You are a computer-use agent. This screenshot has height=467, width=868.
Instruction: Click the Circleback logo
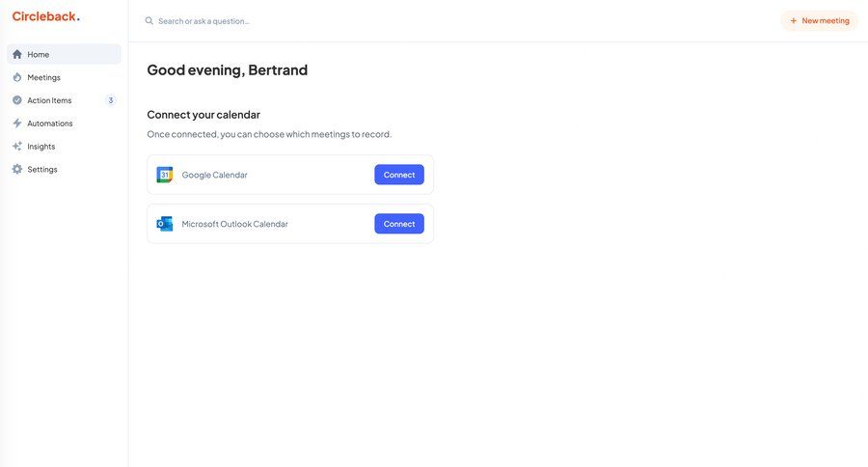coord(45,16)
